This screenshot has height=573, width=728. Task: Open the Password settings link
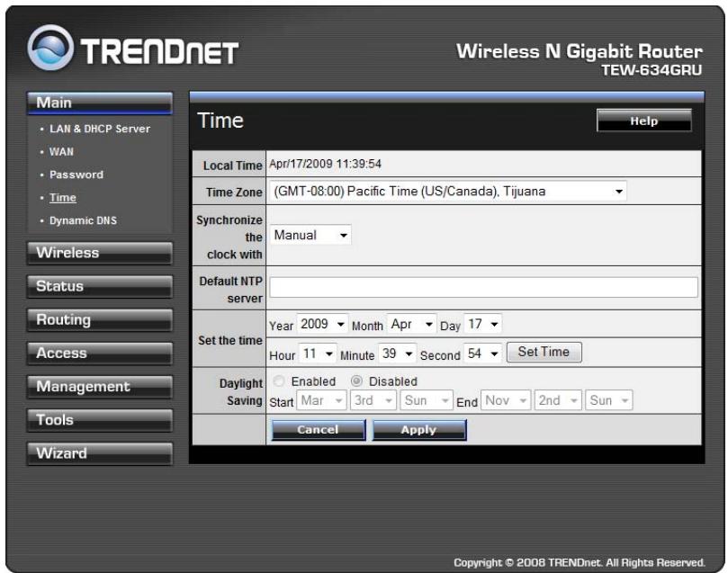(76, 175)
